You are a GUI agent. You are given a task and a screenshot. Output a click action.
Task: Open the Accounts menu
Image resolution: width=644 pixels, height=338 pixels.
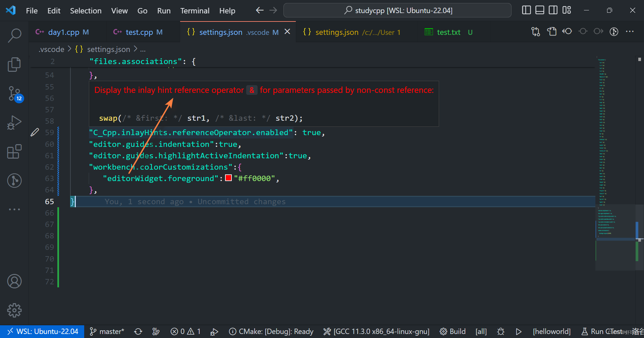14,281
